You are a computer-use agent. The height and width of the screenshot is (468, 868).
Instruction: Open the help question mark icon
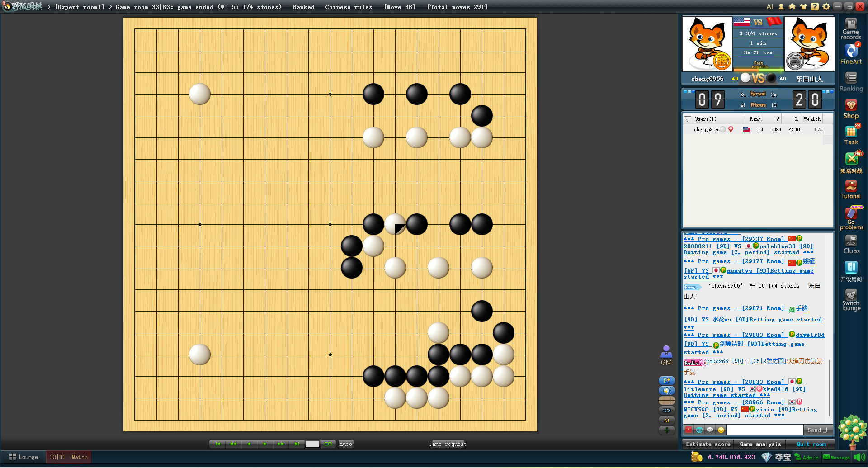click(x=815, y=6)
